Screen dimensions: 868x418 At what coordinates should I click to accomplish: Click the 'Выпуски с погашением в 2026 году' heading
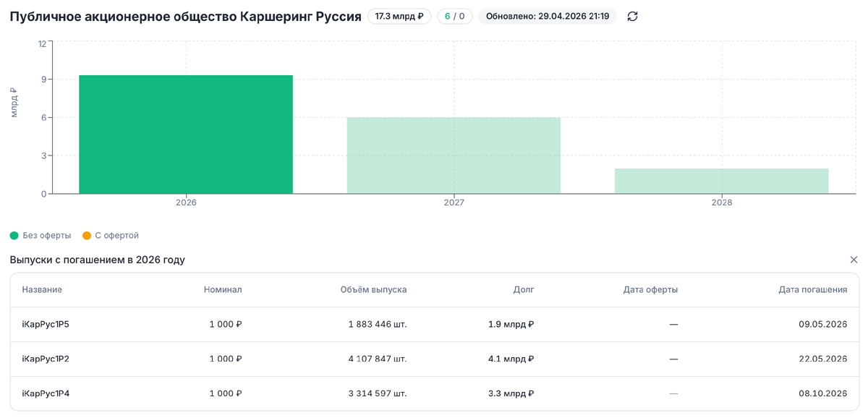click(97, 260)
